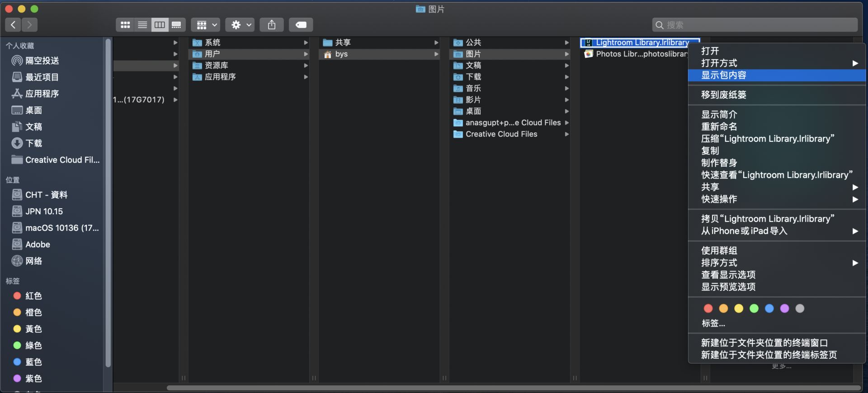Image resolution: width=868 pixels, height=393 pixels.
Task: Focus the 搜索 search field
Action: click(x=755, y=25)
